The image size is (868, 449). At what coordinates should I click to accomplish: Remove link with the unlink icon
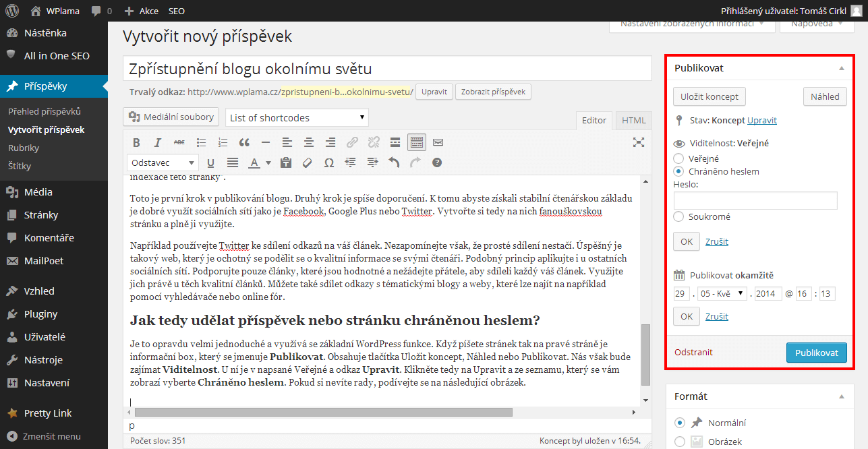click(x=374, y=142)
